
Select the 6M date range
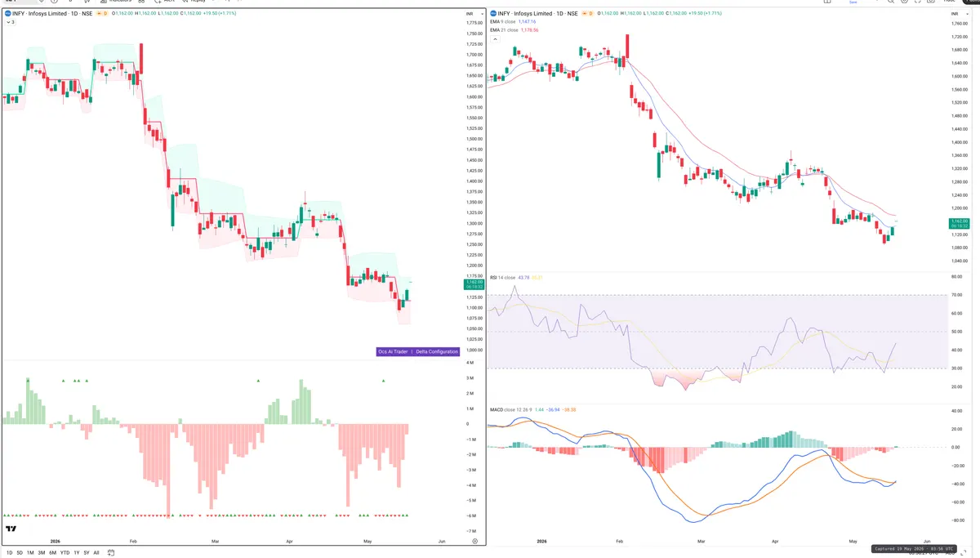52,553
